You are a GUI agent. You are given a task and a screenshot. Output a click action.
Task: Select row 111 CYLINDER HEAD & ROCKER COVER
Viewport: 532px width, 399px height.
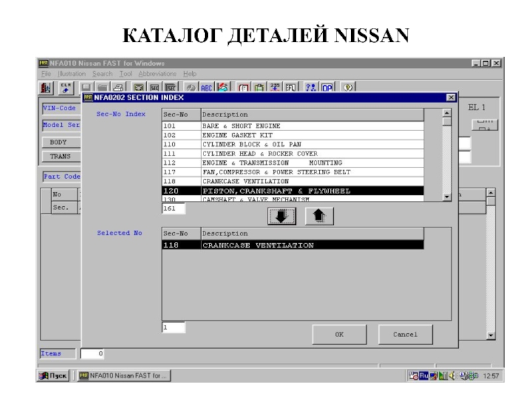(293, 154)
